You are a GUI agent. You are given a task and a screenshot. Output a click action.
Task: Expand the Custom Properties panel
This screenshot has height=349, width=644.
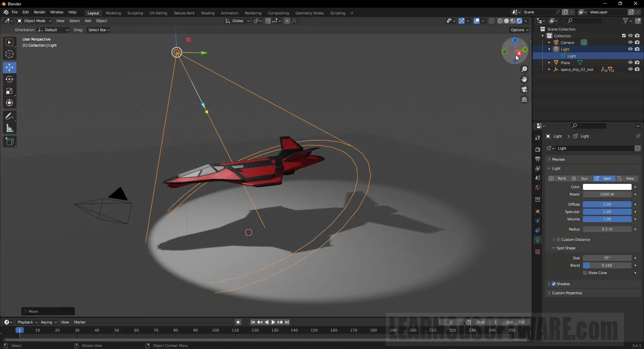(x=567, y=293)
